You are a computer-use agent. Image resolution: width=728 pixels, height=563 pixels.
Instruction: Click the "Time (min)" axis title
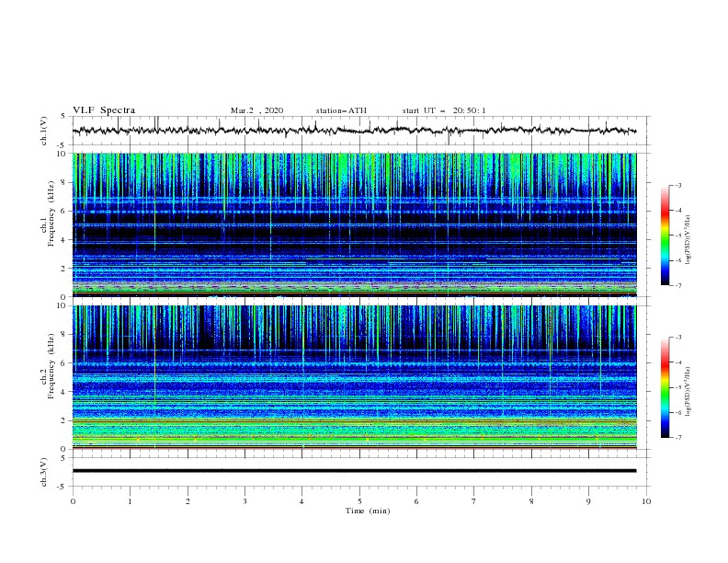click(368, 511)
